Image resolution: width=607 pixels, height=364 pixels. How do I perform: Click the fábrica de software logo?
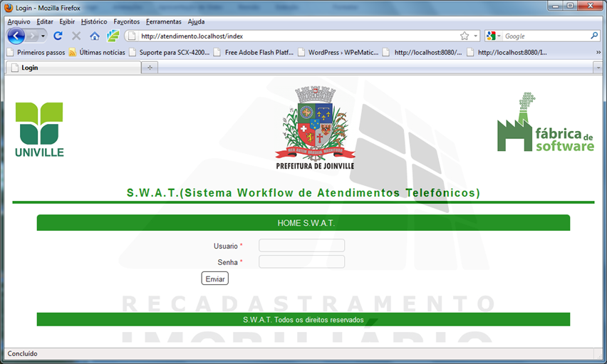[x=546, y=122]
